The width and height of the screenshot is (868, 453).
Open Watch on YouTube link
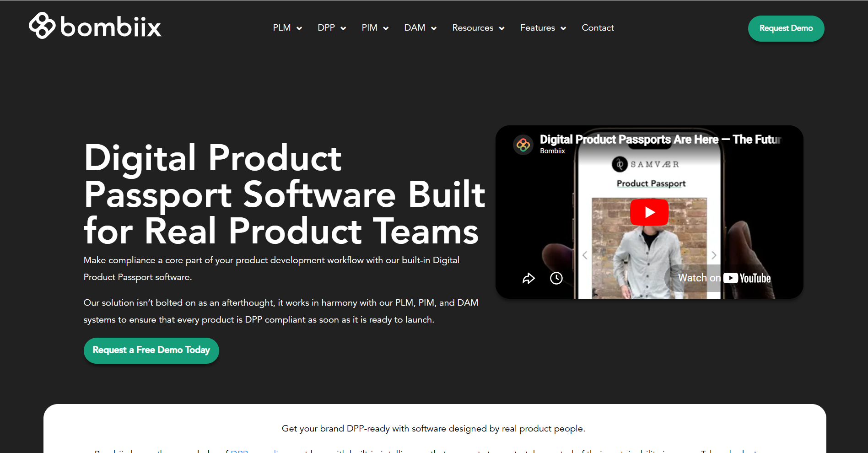click(x=724, y=278)
